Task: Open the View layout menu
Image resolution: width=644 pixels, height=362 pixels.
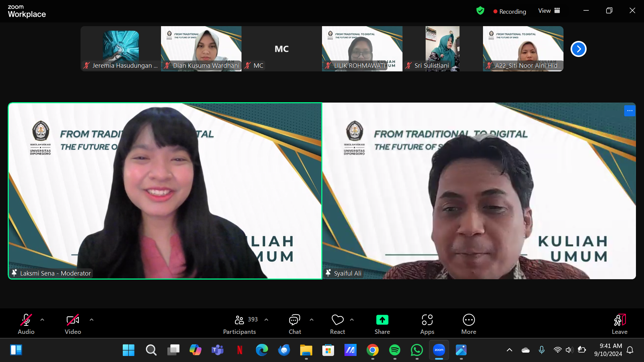Action: [549, 11]
